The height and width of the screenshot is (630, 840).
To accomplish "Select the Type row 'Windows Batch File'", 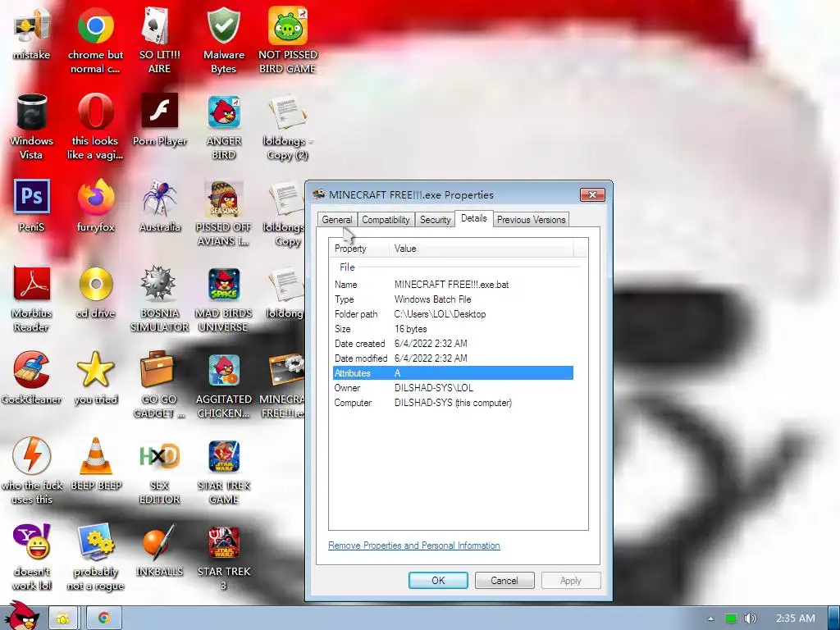I will 453,299.
